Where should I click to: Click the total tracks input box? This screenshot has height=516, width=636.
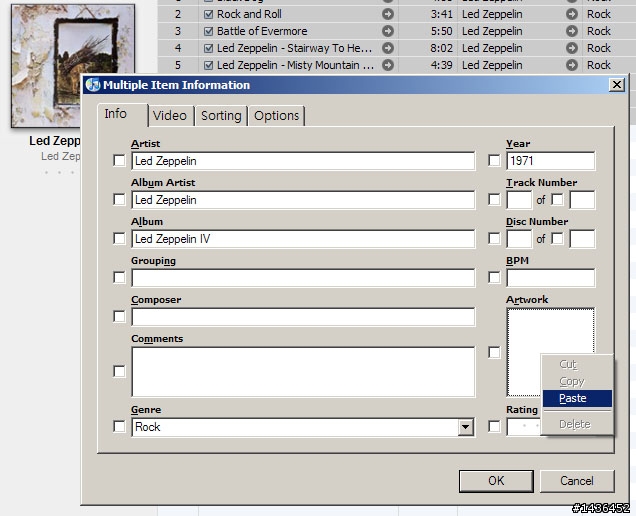582,200
